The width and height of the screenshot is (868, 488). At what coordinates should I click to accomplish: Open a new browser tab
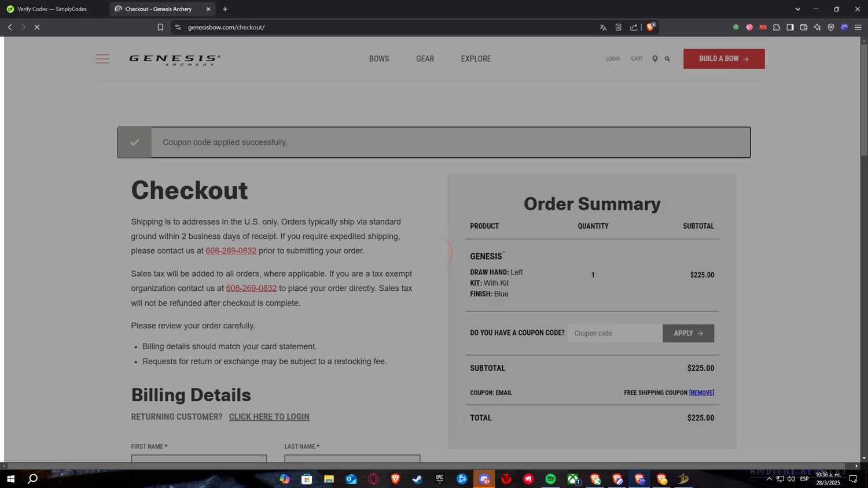coord(225,9)
